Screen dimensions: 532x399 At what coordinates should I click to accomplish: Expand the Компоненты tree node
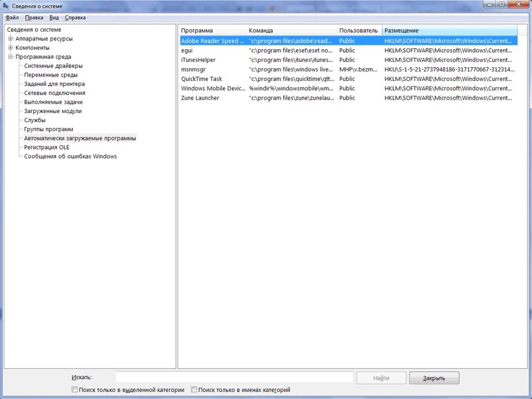pyautogui.click(x=11, y=48)
